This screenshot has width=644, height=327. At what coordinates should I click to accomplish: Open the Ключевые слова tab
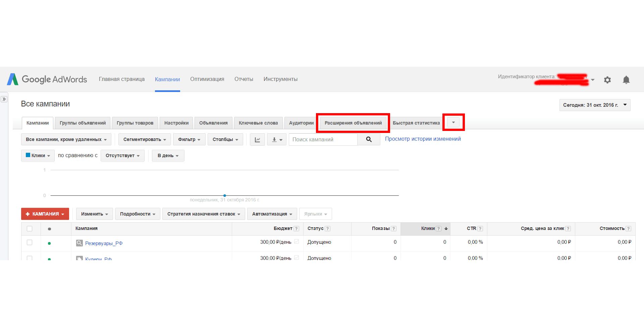point(258,123)
